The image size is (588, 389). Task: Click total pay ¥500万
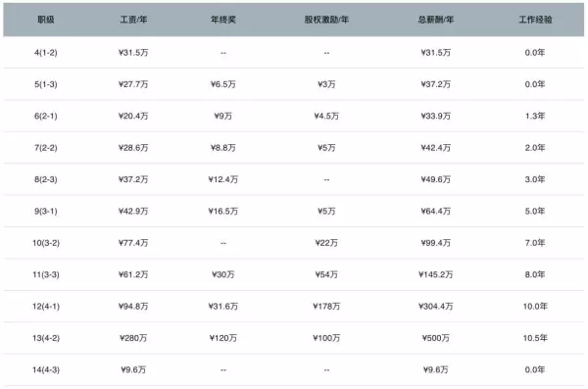[x=436, y=338]
